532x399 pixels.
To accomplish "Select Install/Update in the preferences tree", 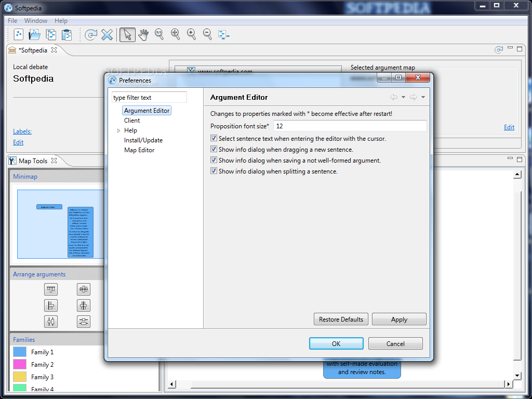I will pyautogui.click(x=143, y=140).
